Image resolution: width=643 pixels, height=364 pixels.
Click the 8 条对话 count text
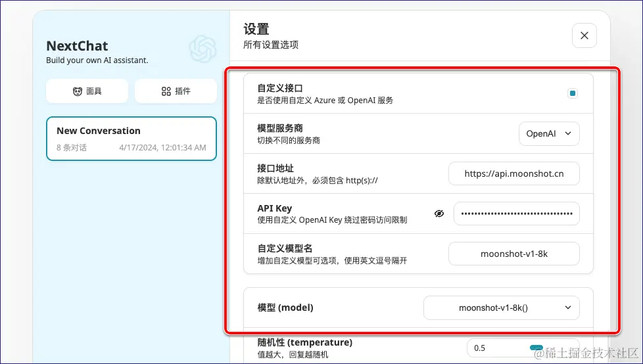click(72, 148)
